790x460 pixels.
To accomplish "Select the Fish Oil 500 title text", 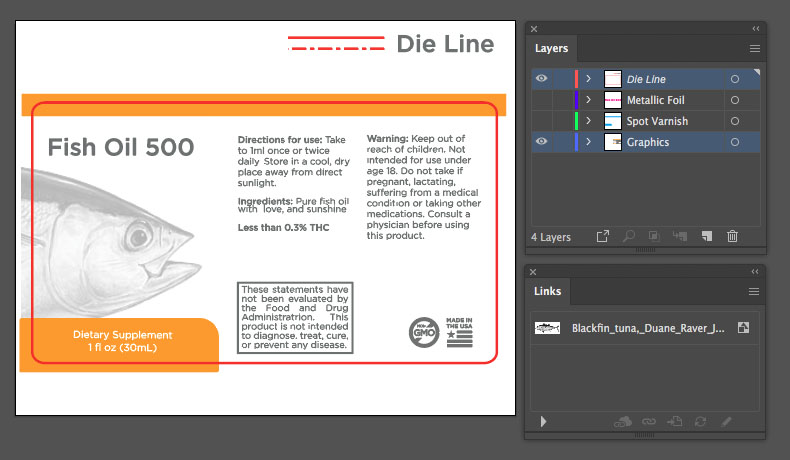I will 121,147.
